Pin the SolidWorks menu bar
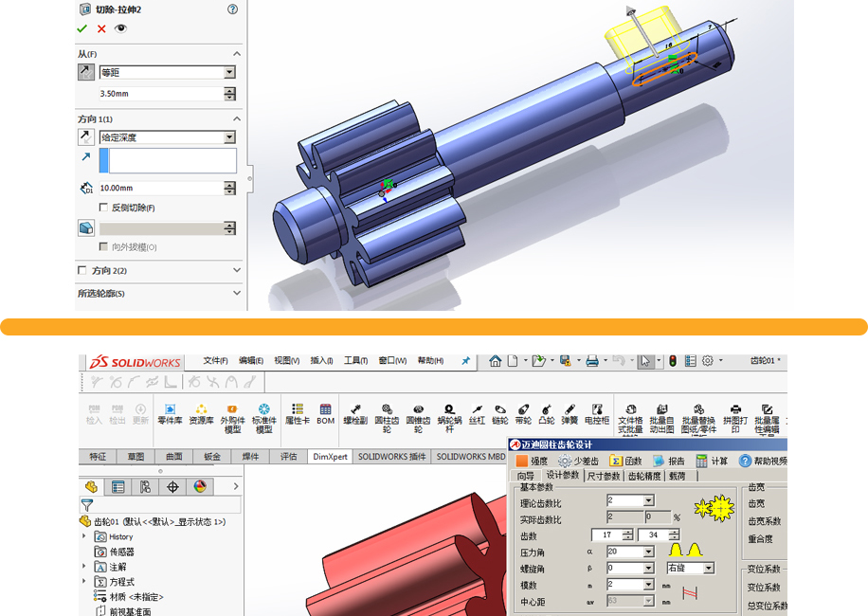Image resolution: width=868 pixels, height=616 pixels. (x=465, y=361)
